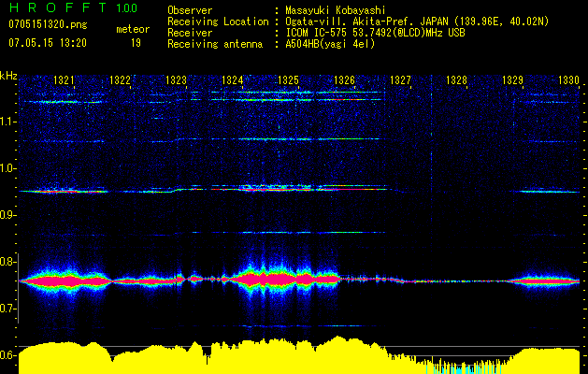Click the Observer name Masayuki Kobayashi
The image size is (588, 374).
336,10
